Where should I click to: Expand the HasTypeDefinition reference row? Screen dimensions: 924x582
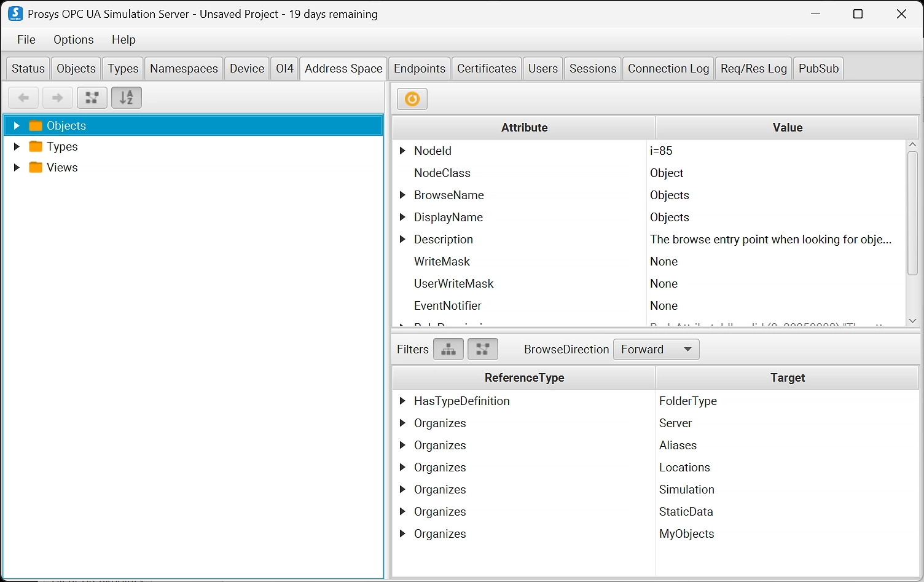pyautogui.click(x=402, y=401)
